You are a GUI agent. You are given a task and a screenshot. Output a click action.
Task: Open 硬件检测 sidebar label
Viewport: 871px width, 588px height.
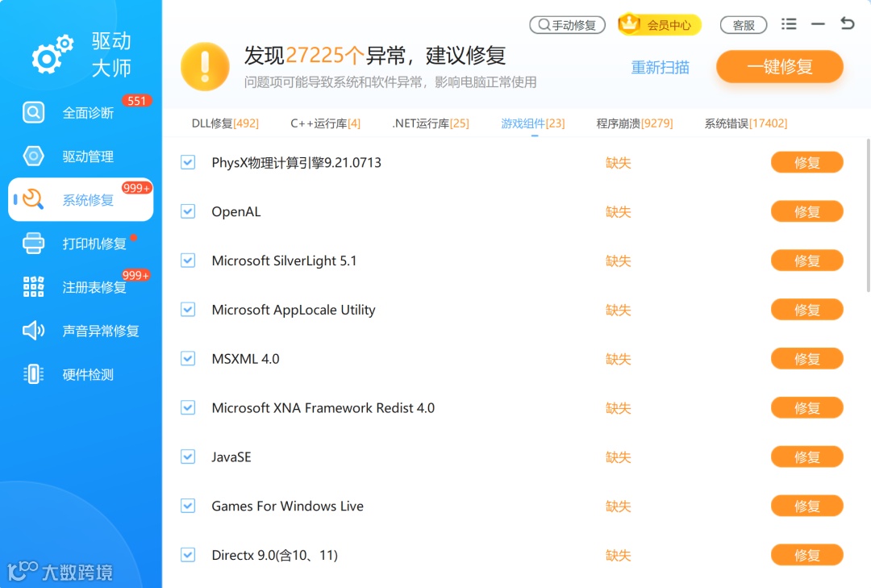pos(88,374)
